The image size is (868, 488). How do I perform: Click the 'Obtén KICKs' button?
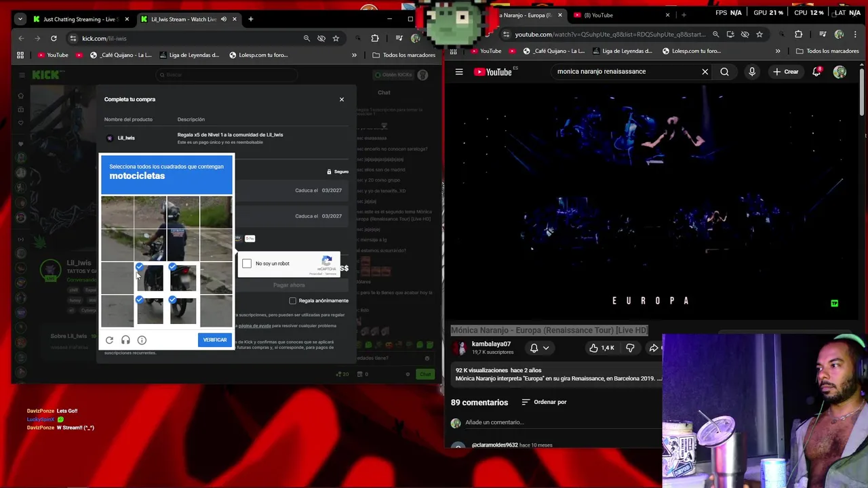pos(393,75)
